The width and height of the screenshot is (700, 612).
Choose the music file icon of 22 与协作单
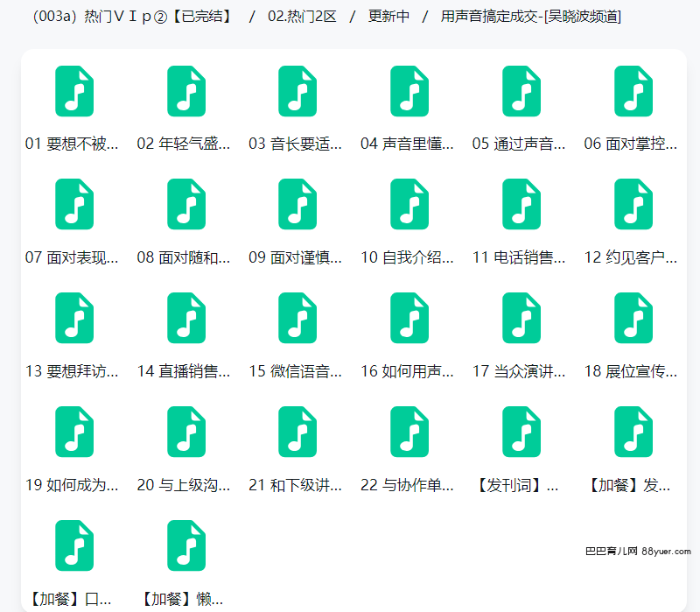click(x=409, y=432)
